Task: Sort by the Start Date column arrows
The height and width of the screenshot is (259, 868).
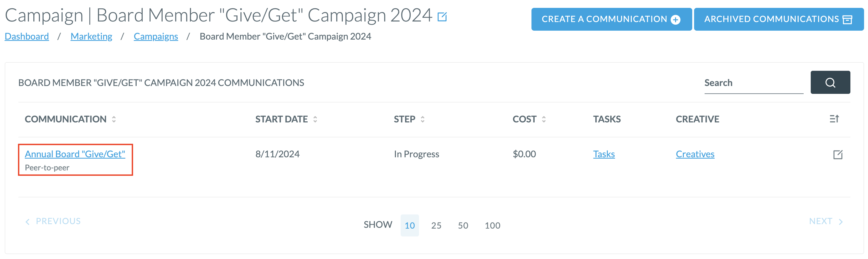Action: [315, 119]
